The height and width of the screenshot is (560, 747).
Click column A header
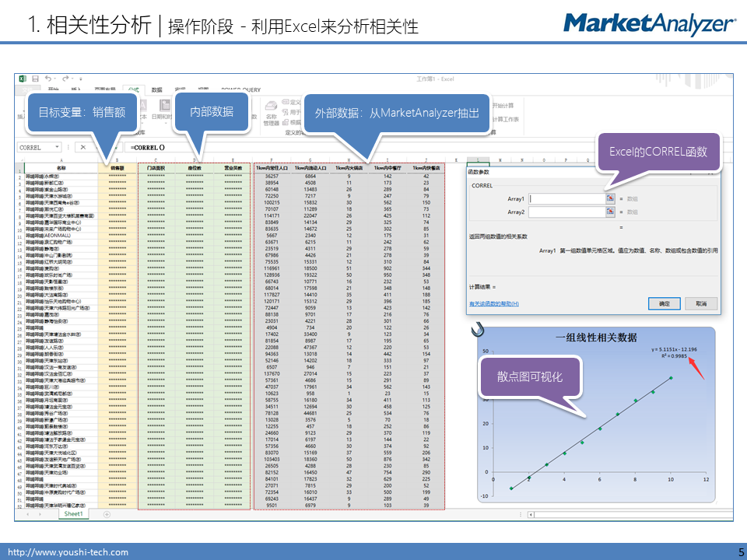61,160
